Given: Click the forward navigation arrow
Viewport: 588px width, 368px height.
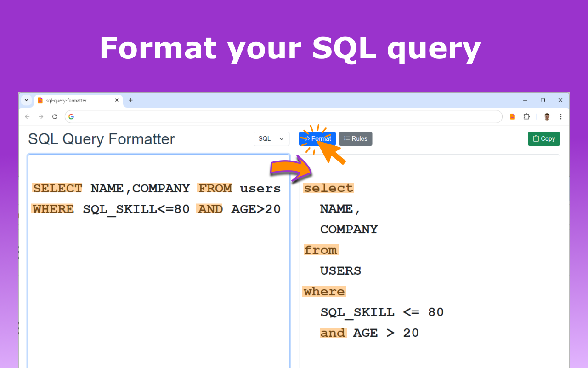Looking at the screenshot, I should click(x=41, y=116).
